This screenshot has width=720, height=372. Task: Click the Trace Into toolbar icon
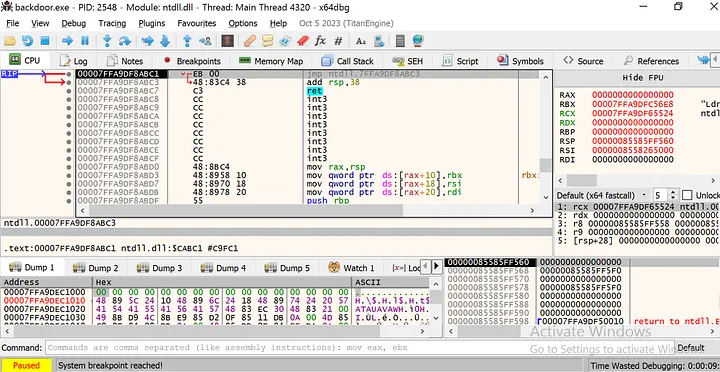coord(147,41)
